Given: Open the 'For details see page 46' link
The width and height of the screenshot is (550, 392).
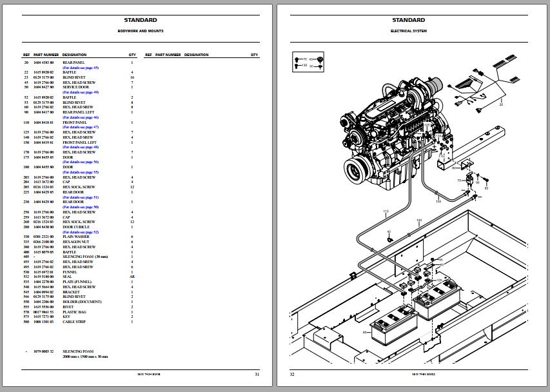Looking at the screenshot, I should click(x=81, y=117).
